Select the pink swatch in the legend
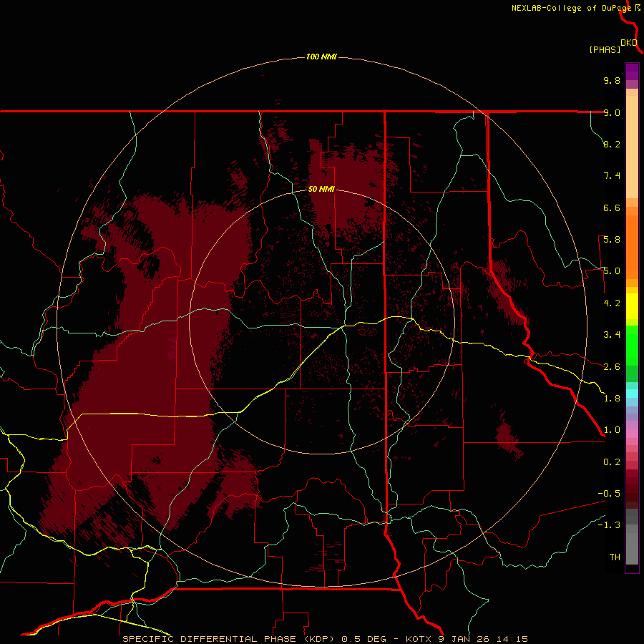The image size is (644, 644). click(632, 434)
